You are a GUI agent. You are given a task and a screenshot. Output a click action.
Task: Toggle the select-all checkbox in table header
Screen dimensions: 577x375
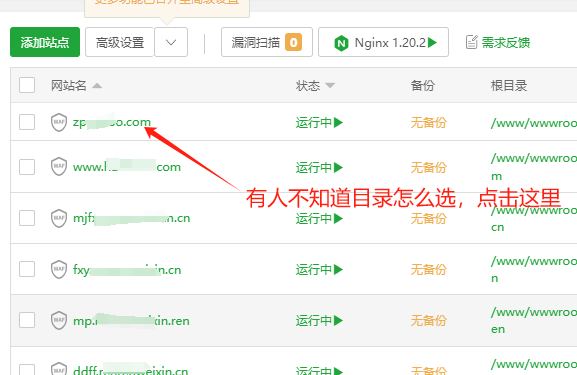(x=27, y=85)
